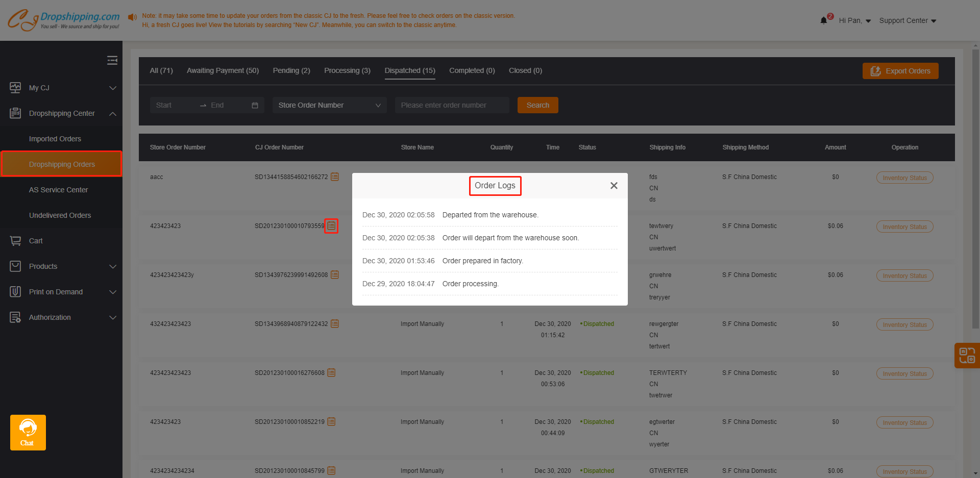Open the Store Order Number dropdown
The width and height of the screenshot is (980, 478).
(x=329, y=105)
